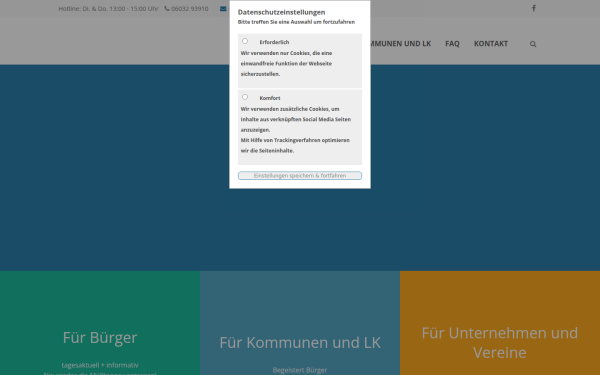The image size is (600, 375).
Task: Click the Komfort label text
Action: pyautogui.click(x=270, y=98)
